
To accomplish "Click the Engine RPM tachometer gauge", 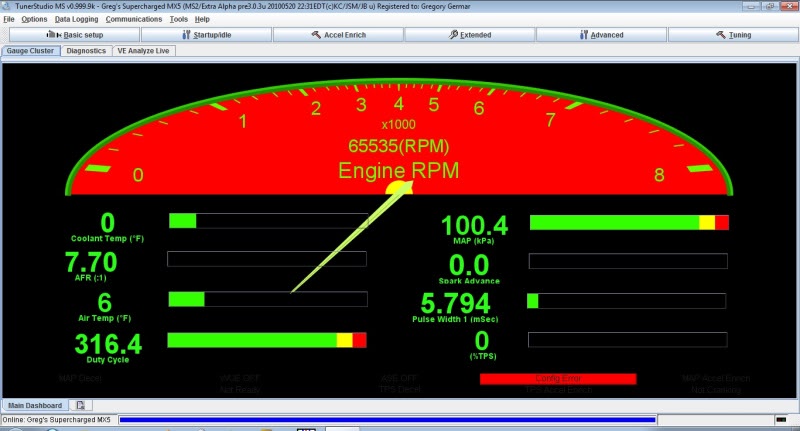I will click(x=399, y=138).
